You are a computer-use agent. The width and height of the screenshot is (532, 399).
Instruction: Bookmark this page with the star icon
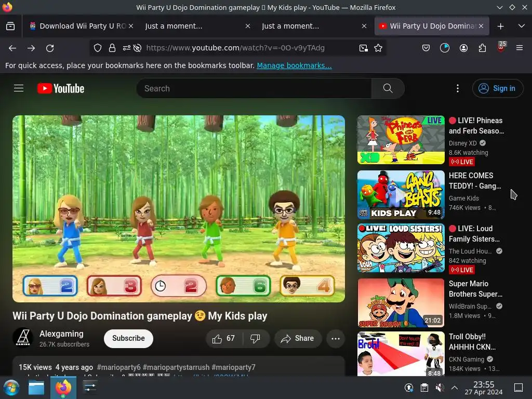(x=378, y=48)
